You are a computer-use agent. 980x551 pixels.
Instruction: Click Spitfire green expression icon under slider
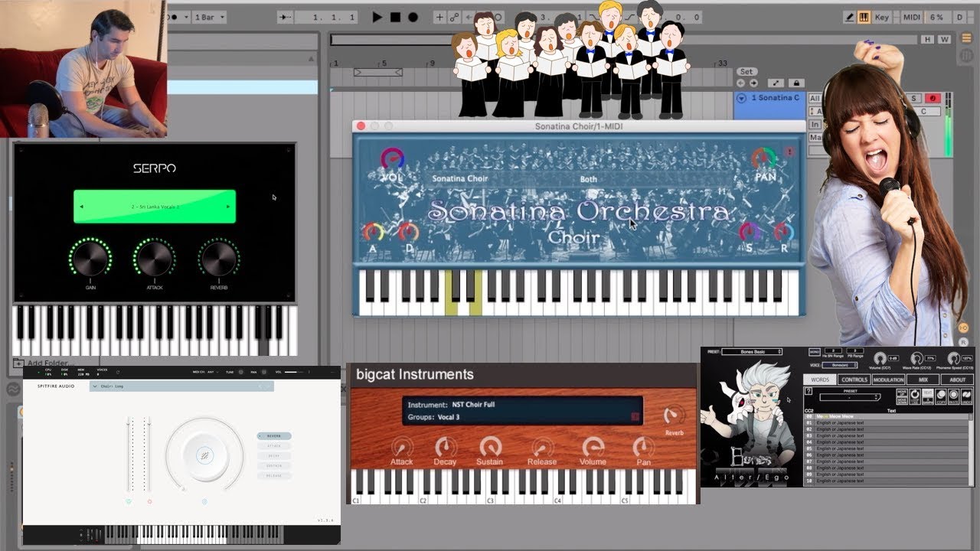click(x=129, y=502)
